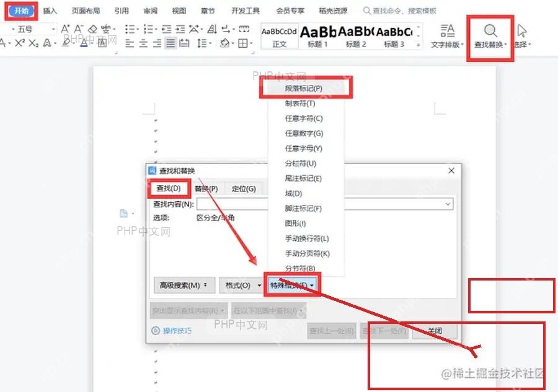Open the 页面布局 ribbon tab

click(86, 11)
